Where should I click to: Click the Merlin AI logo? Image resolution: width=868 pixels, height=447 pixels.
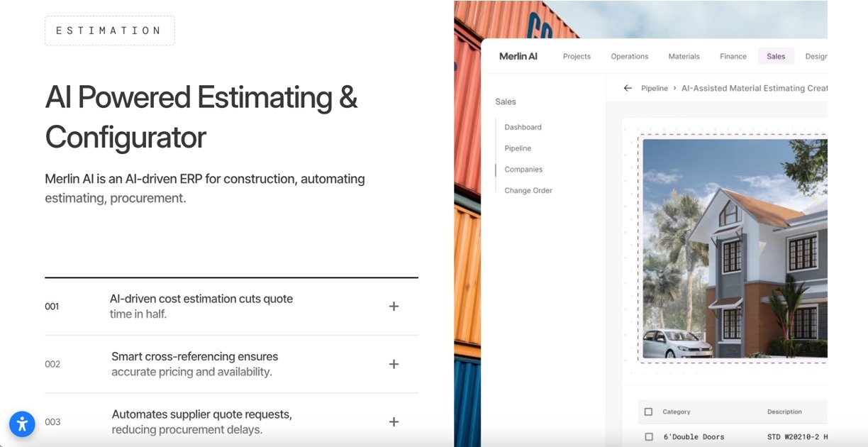(518, 57)
